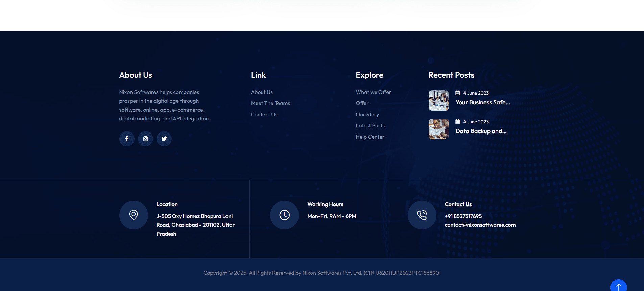Open the Meet The Teams link
644x291 pixels.
[x=270, y=103]
